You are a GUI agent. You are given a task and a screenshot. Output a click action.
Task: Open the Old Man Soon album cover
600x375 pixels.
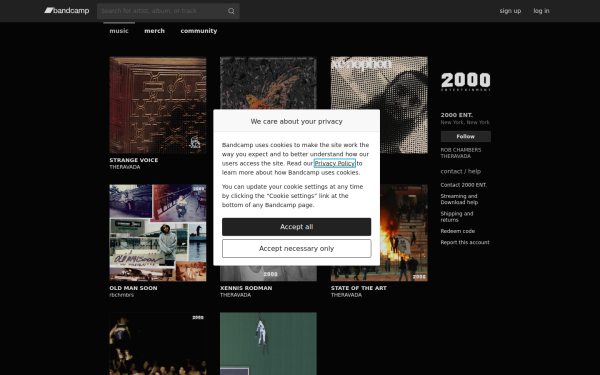click(158, 233)
